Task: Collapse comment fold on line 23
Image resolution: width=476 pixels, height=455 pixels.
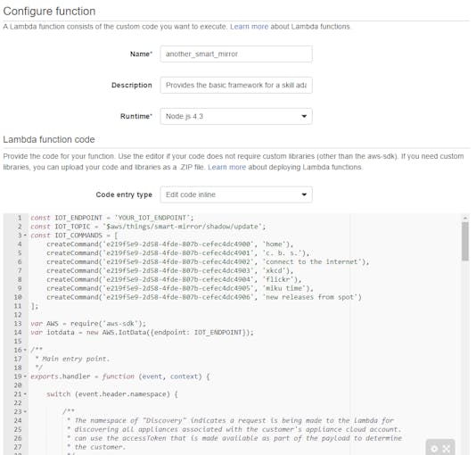Action: click(25, 411)
